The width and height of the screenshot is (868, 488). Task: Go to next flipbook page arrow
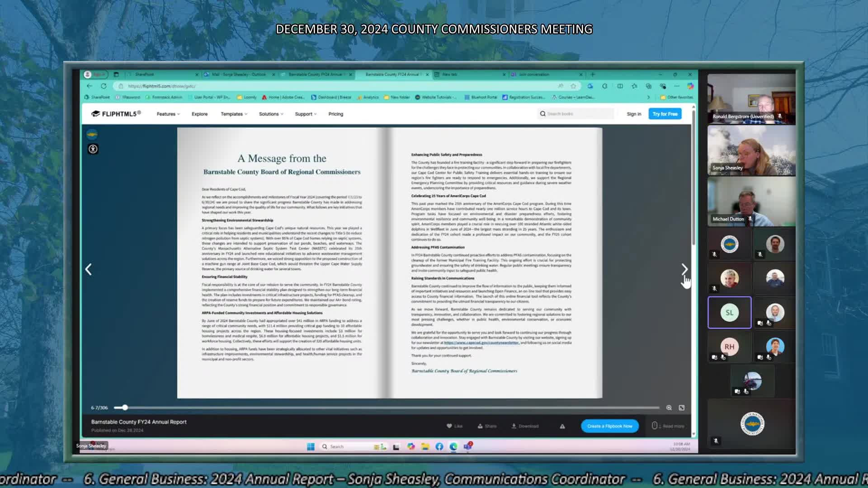click(684, 270)
